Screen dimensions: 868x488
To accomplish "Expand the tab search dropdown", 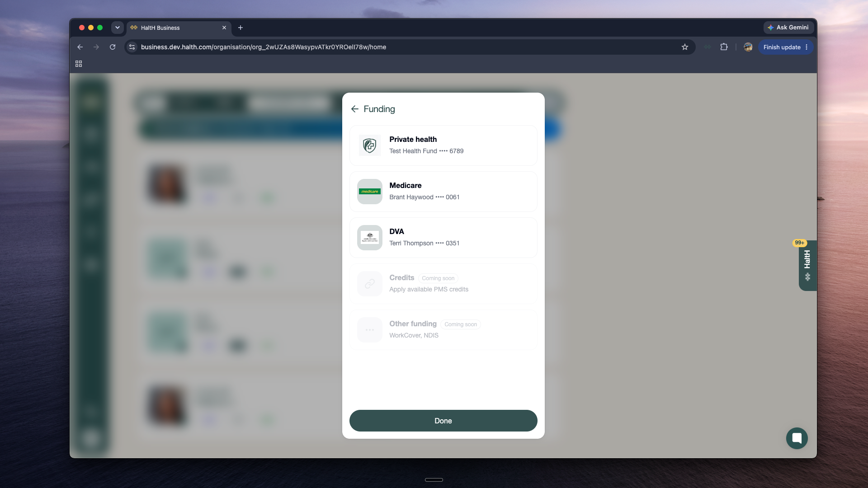I will (118, 28).
